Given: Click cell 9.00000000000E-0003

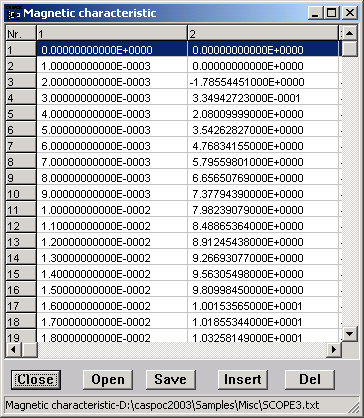Looking at the screenshot, I should click(112, 193).
